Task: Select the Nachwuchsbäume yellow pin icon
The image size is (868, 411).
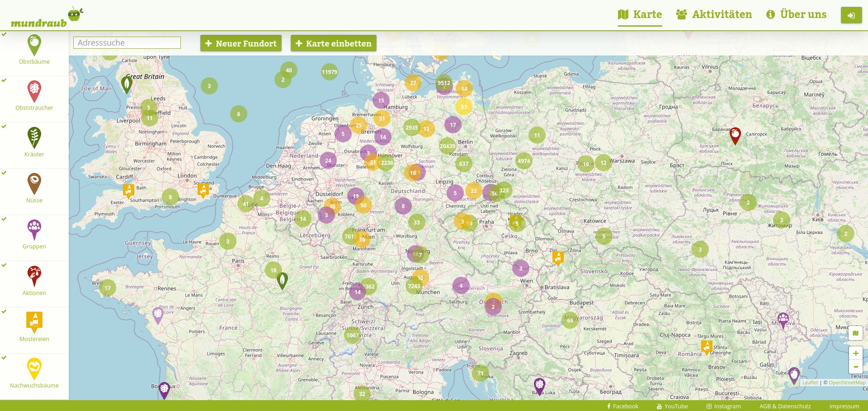Action: tap(34, 369)
